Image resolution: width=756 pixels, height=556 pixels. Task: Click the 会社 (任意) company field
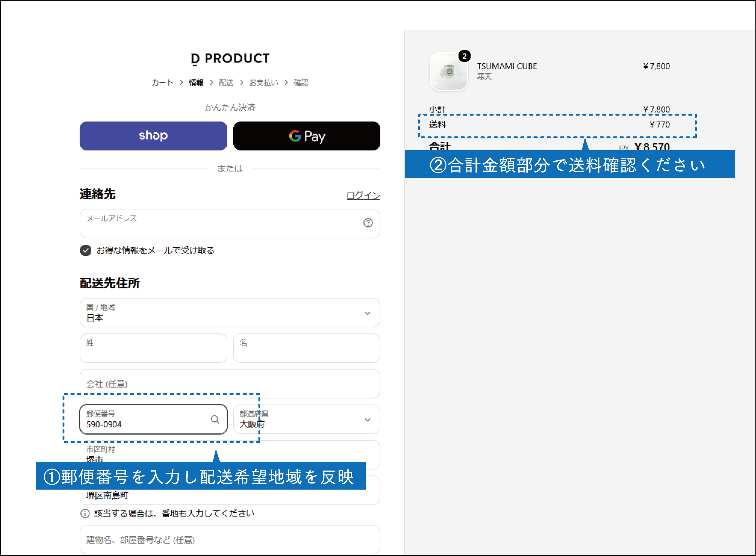[x=230, y=384]
